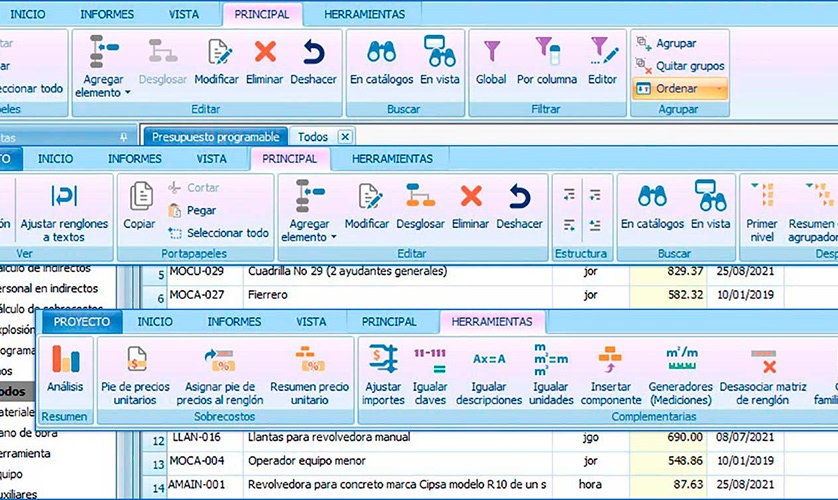838x500 pixels.
Task: Switch to the PROYECTO tab
Action: click(82, 322)
